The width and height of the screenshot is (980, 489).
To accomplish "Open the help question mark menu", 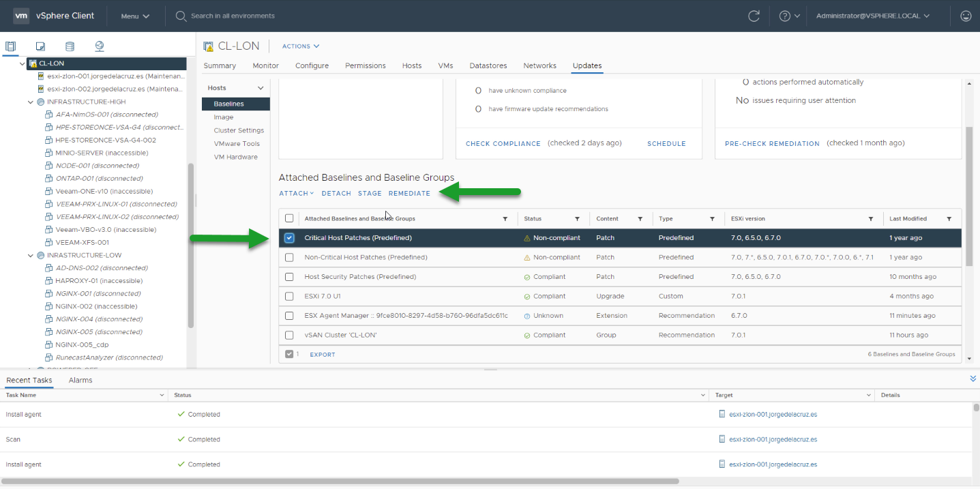I will [789, 16].
